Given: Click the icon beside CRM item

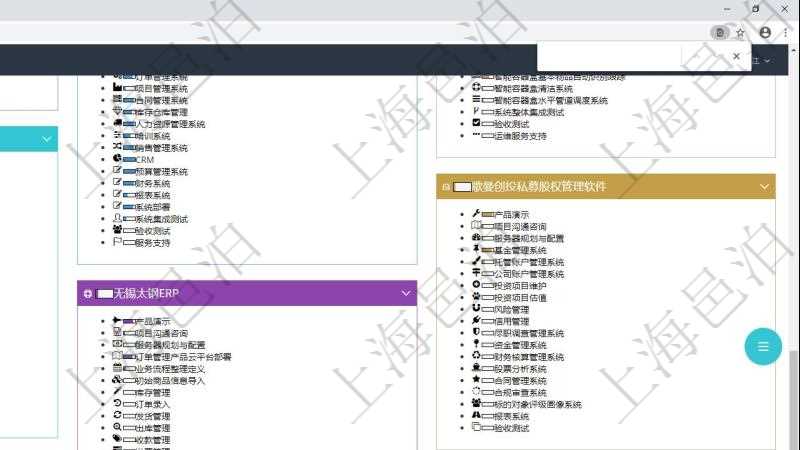Looking at the screenshot, I should coord(117,159).
